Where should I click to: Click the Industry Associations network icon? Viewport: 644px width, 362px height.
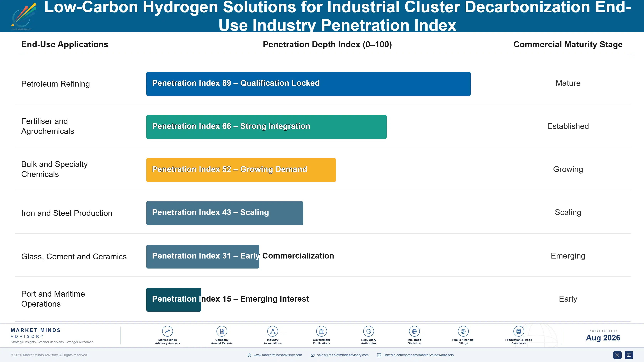273,331
